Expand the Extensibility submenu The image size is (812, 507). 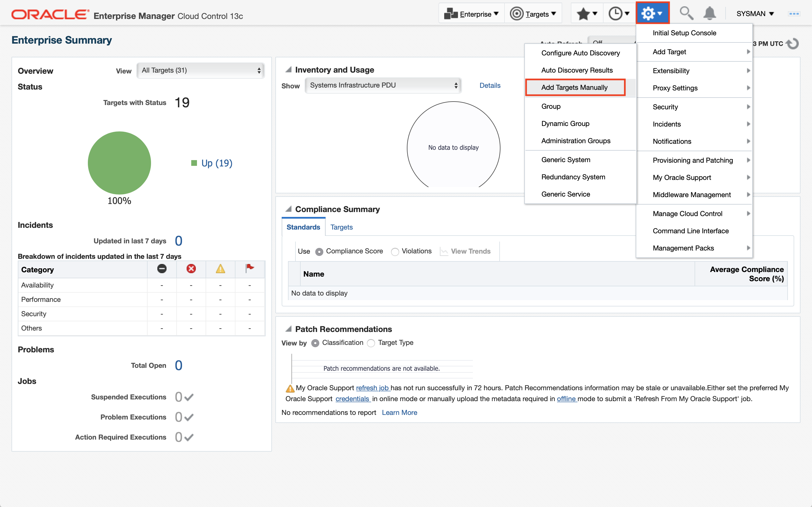point(694,71)
